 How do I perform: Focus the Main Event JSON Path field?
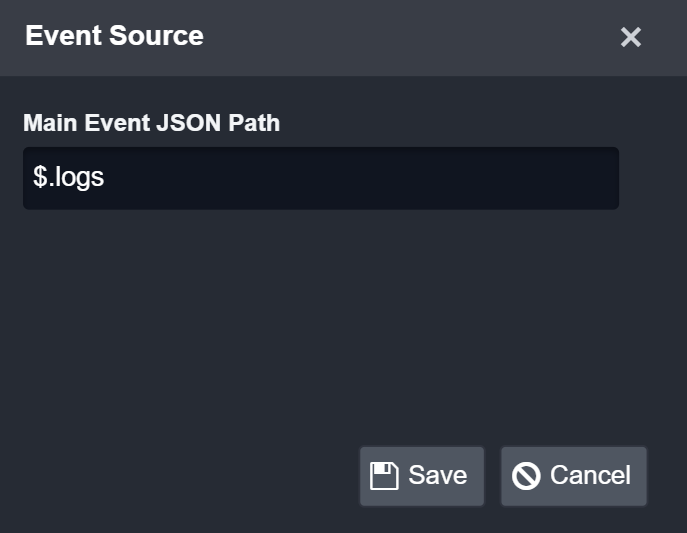[320, 178]
